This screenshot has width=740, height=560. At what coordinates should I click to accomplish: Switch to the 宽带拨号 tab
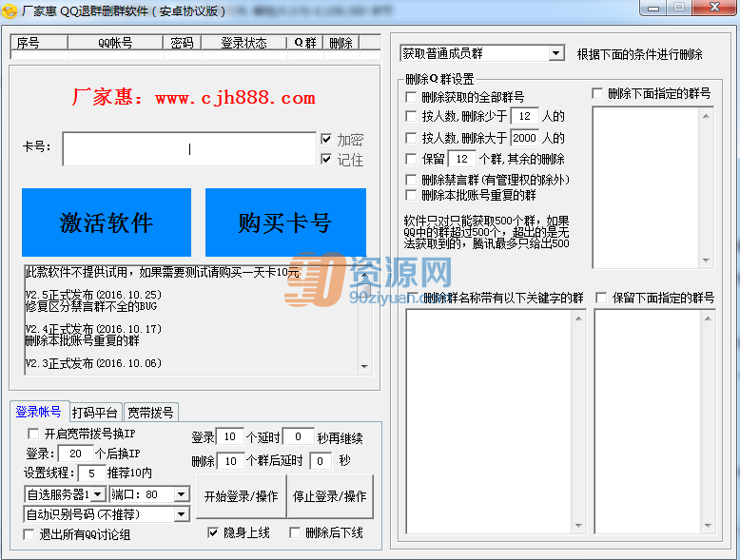pos(151,413)
